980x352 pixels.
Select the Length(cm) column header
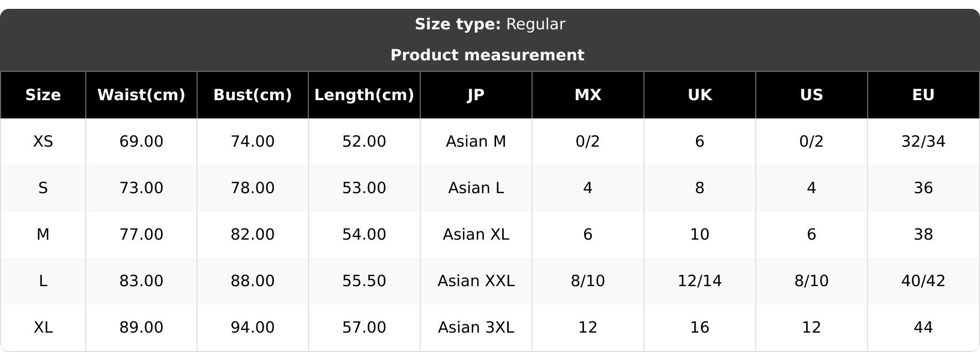[364, 95]
